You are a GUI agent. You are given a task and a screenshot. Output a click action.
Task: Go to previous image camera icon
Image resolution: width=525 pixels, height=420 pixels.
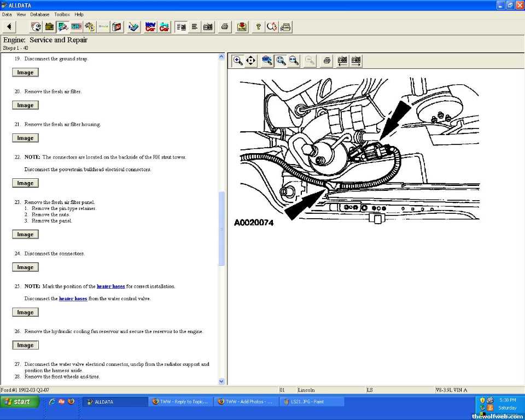(x=342, y=61)
